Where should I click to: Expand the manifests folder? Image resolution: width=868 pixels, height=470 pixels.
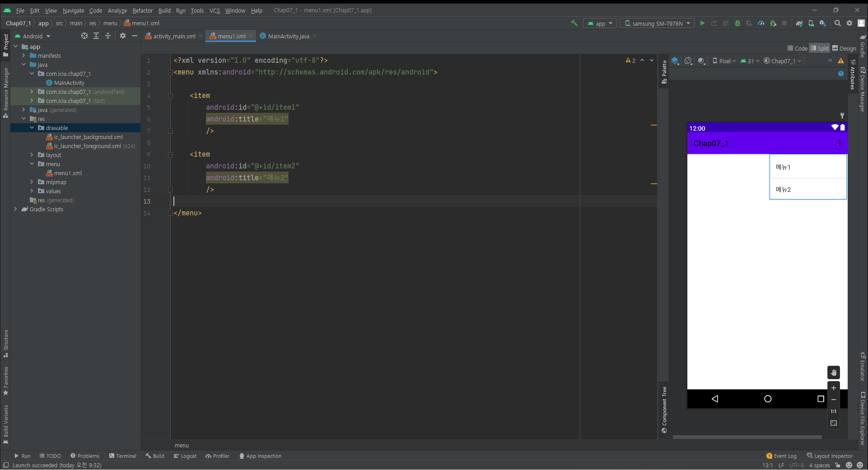tap(23, 56)
